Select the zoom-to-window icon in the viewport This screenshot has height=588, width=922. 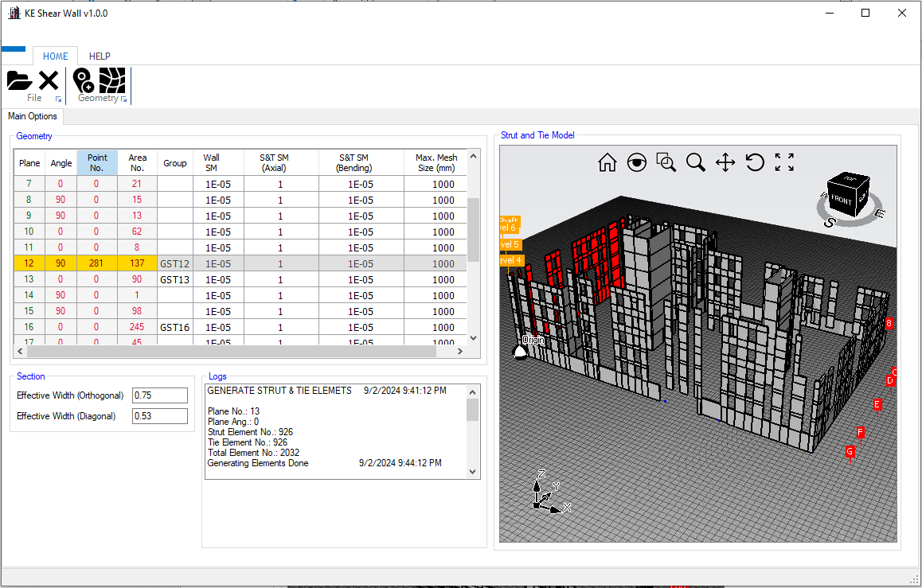click(666, 162)
